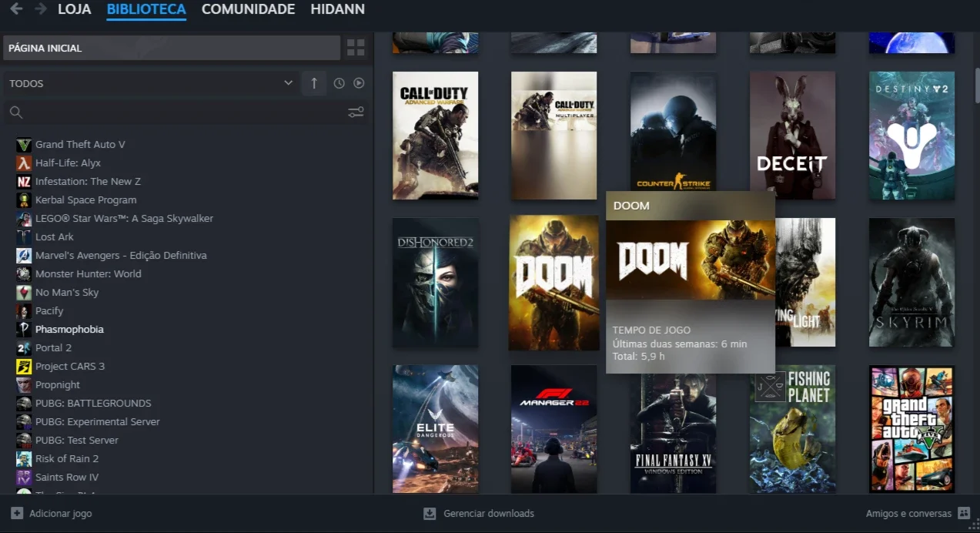Click the library search field
Screen dimensions: 980x533
pos(185,112)
